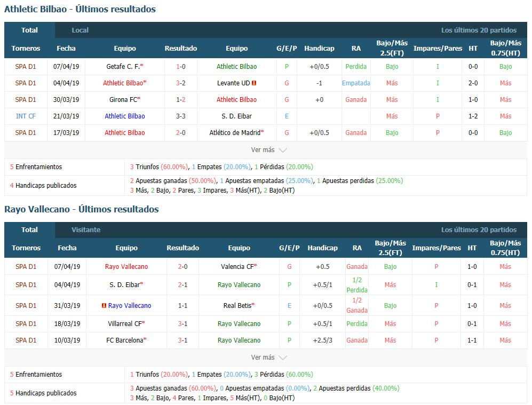Click the red card icon beside Levante UD
This screenshot has height=405, width=532.
pos(254,83)
